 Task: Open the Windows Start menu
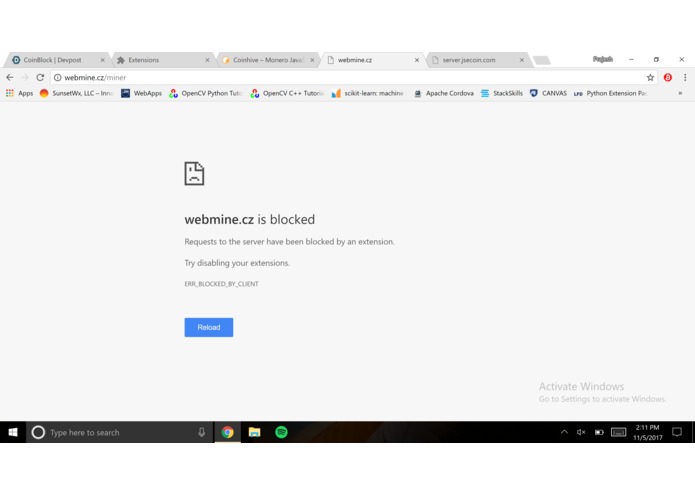click(x=13, y=432)
